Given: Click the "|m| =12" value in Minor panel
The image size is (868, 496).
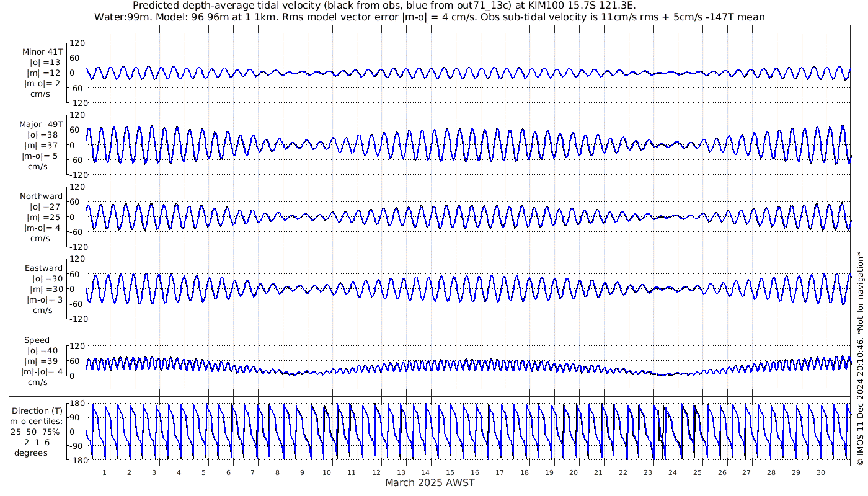Looking at the screenshot, I should point(43,73).
